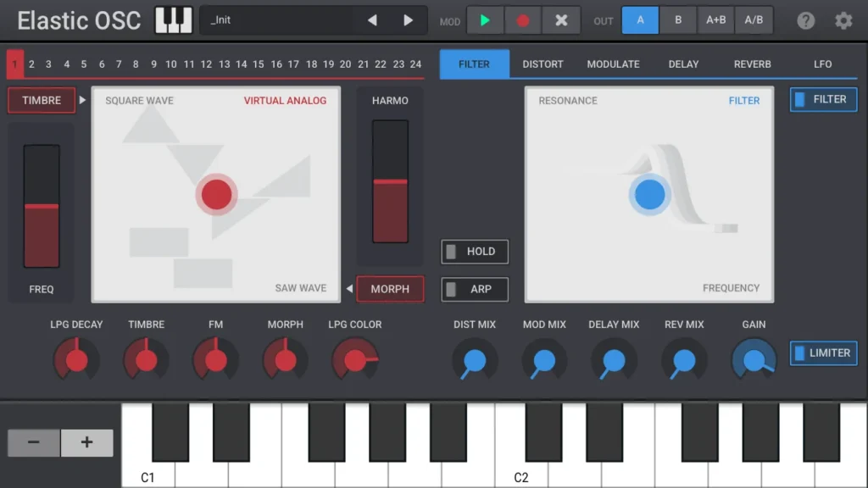Expand arrow next to TIMBRE button
The width and height of the screenshot is (868, 488).
82,100
